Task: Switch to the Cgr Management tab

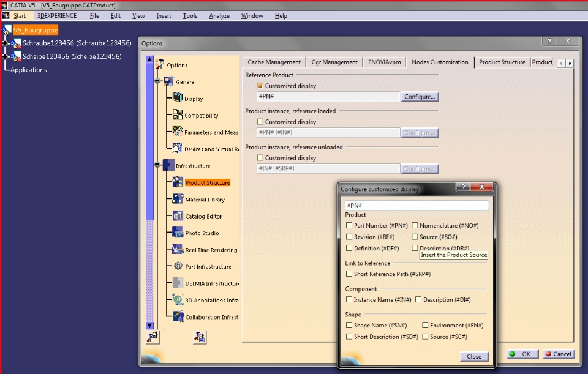Action: coord(334,62)
